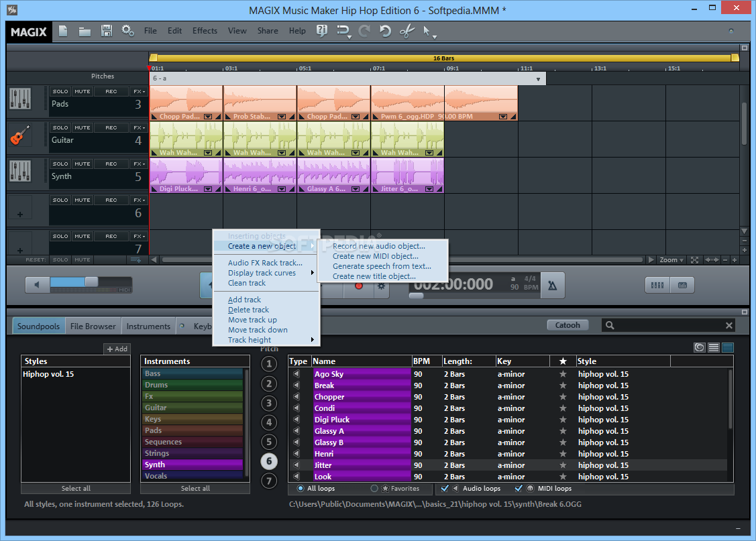The width and height of the screenshot is (756, 541).
Task: Uncheck the Audio loops checkbox
Action: (445, 489)
